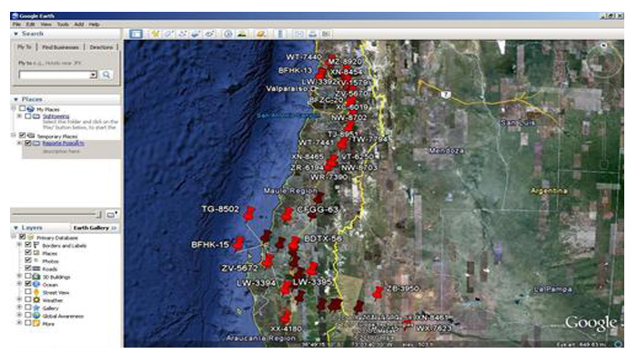Click the BFHK-15 red pushpin
637x364 pixels.
(238, 243)
